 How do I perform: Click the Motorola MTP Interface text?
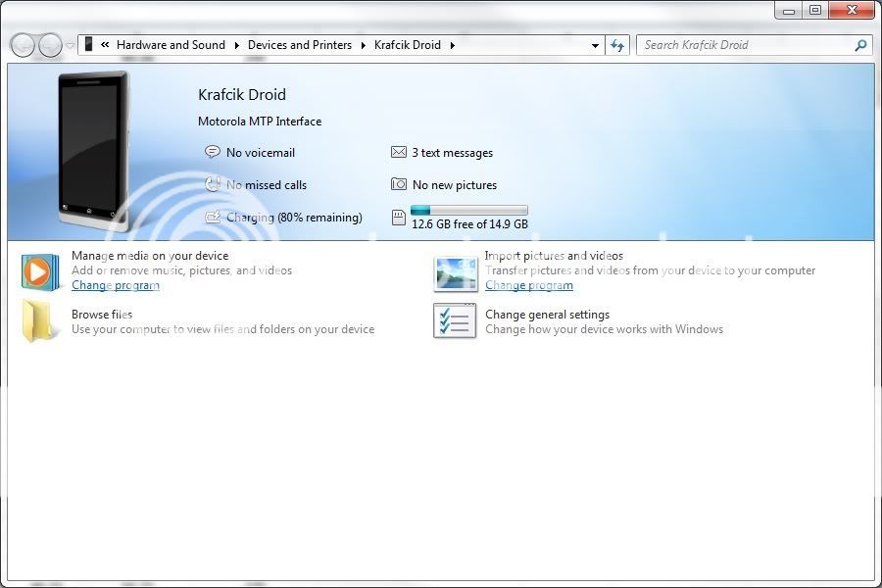coord(260,122)
